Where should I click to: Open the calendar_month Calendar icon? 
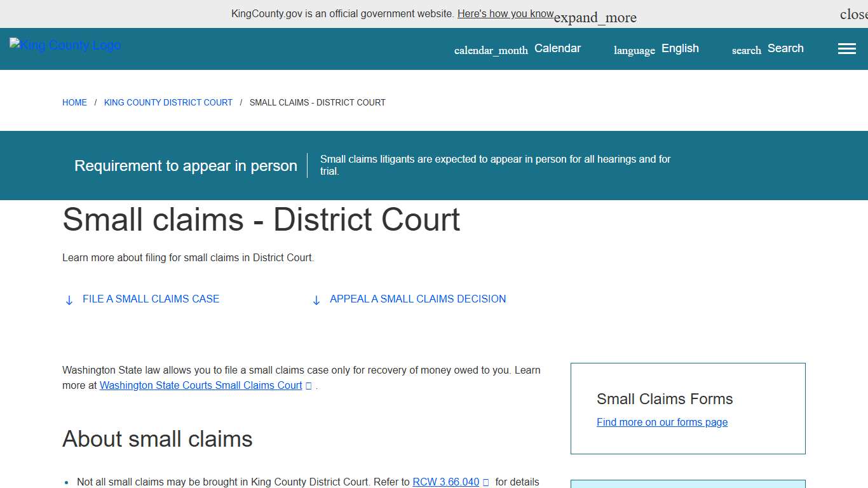(491, 49)
